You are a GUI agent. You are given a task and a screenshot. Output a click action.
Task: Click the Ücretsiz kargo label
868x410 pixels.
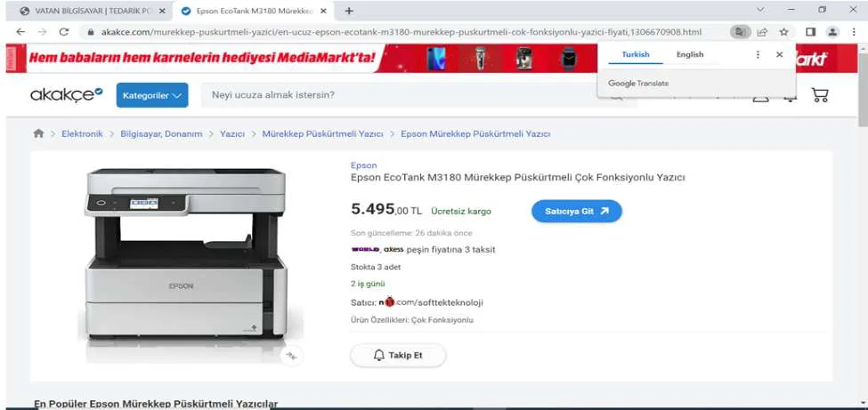(x=460, y=212)
